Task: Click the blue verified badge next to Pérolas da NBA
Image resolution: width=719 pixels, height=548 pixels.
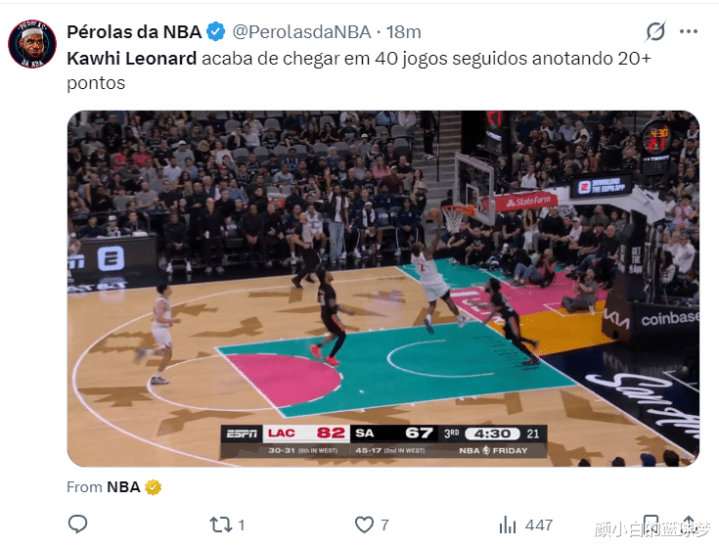Action: pos(215,32)
